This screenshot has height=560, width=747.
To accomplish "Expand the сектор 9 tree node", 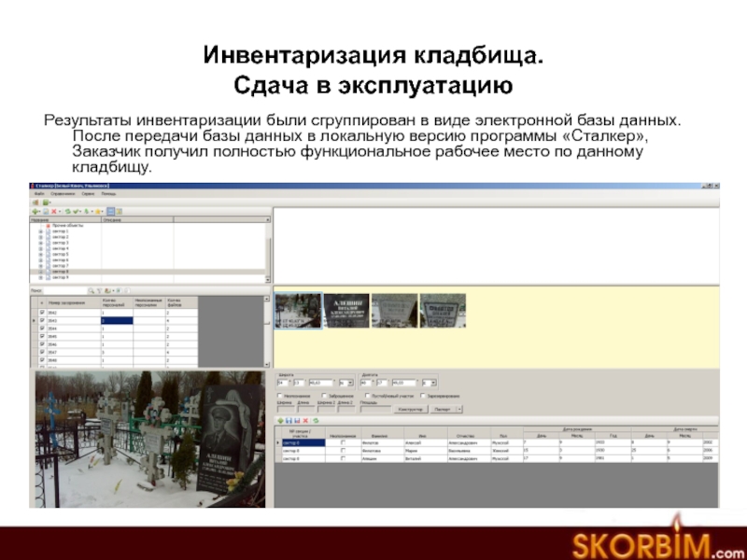I will pos(40,277).
